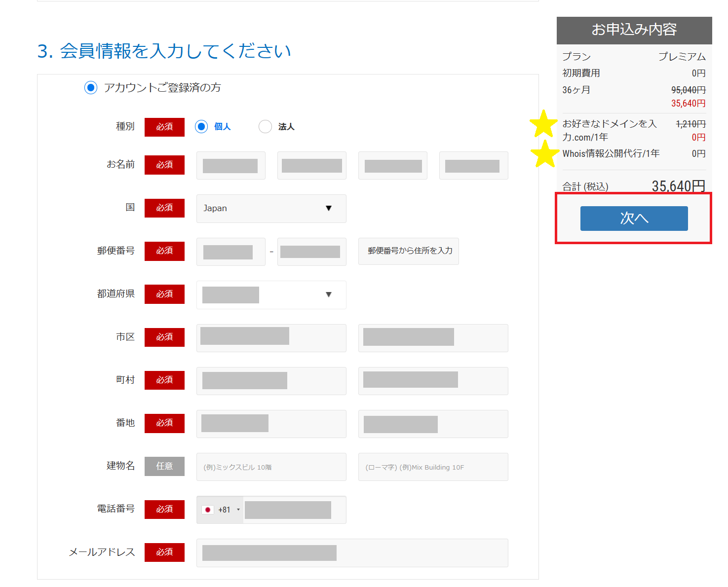
Task: Click the first postal code box
Action: pos(230,252)
